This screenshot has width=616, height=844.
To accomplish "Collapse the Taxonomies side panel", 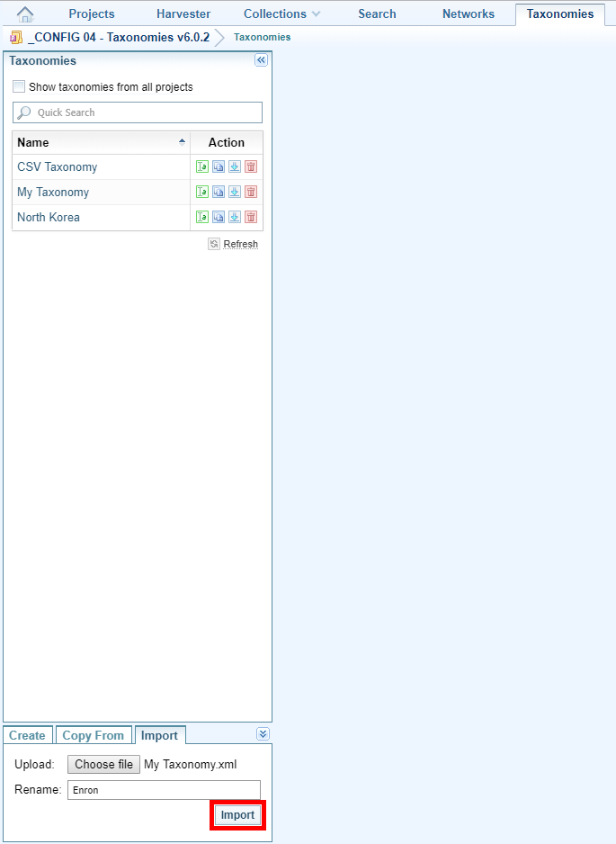I will tap(262, 60).
